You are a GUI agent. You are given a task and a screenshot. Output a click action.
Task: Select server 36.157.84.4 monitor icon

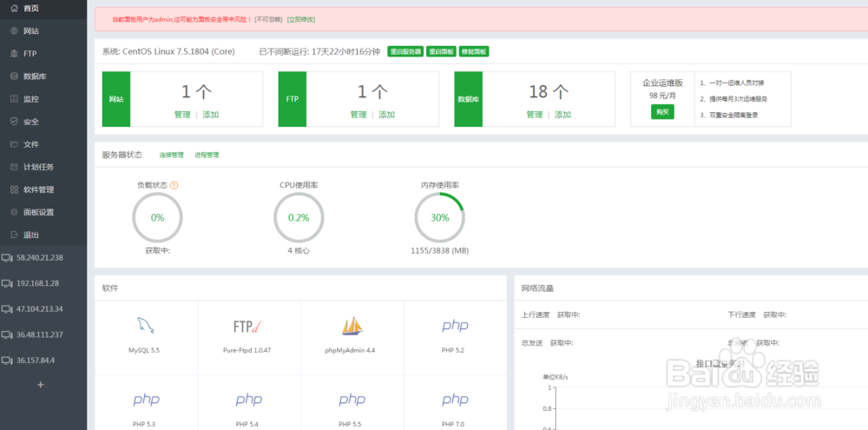pos(7,361)
